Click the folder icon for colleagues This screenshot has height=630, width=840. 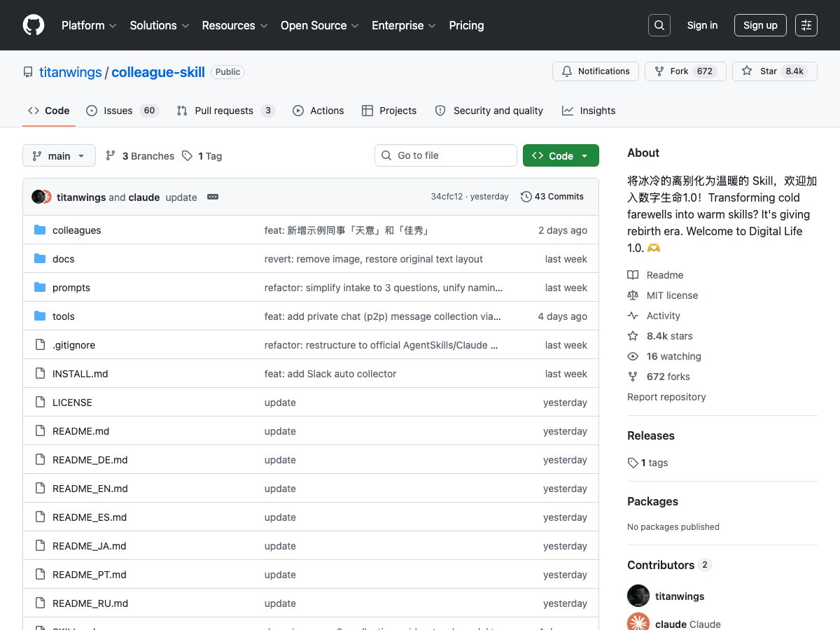point(40,230)
